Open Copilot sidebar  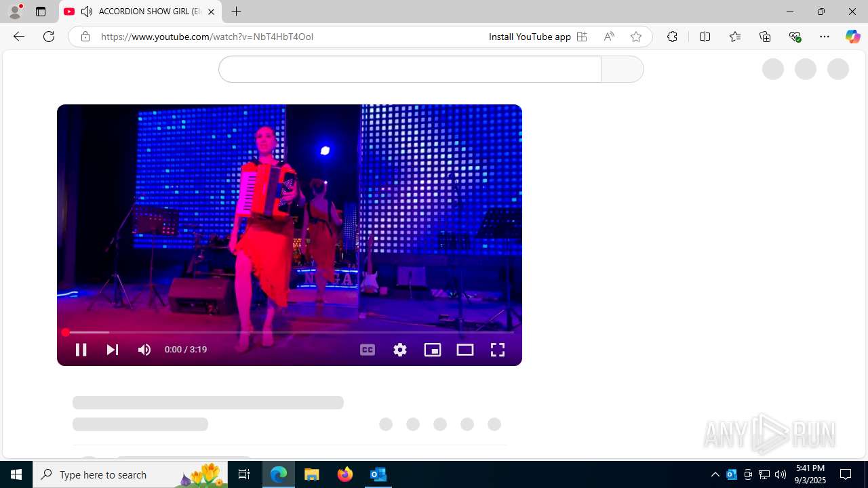coord(852,37)
